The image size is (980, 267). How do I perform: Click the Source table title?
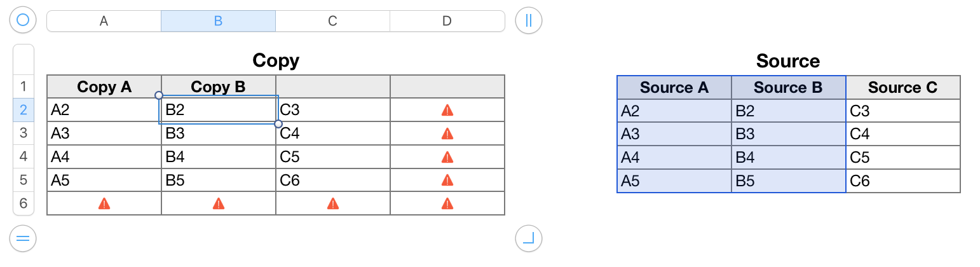tap(788, 61)
